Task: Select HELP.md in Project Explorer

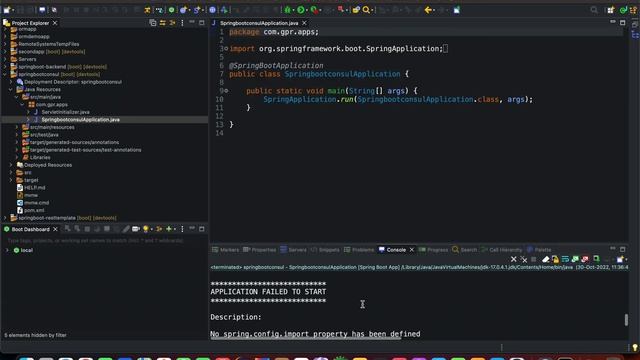Action: (35, 187)
